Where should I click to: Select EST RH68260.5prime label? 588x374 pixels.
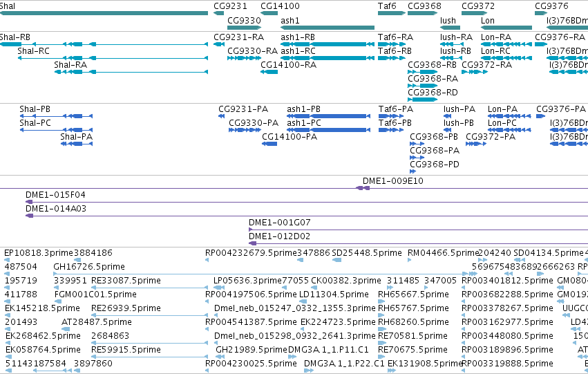click(413, 323)
